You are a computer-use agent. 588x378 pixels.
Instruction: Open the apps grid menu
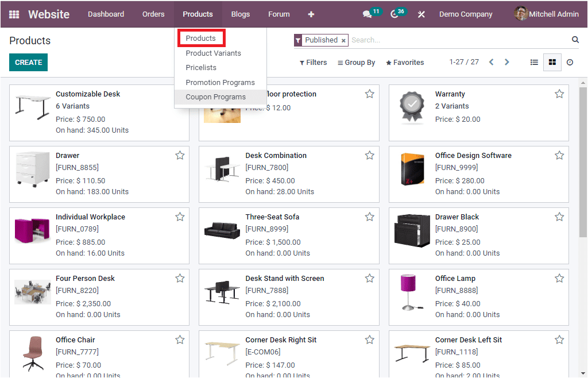click(14, 14)
